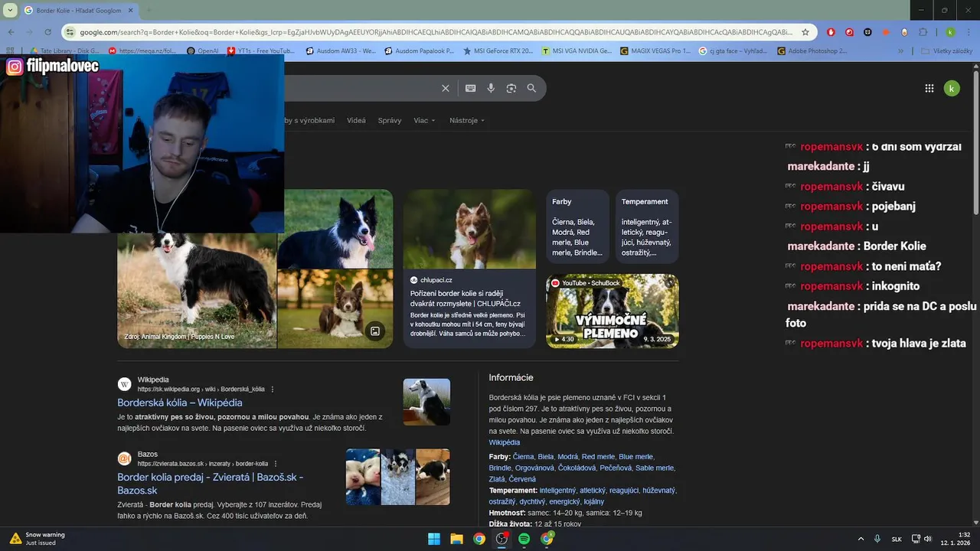Open the Všetky záložky bookmarks folder
The width and height of the screenshot is (980, 551).
point(946,51)
